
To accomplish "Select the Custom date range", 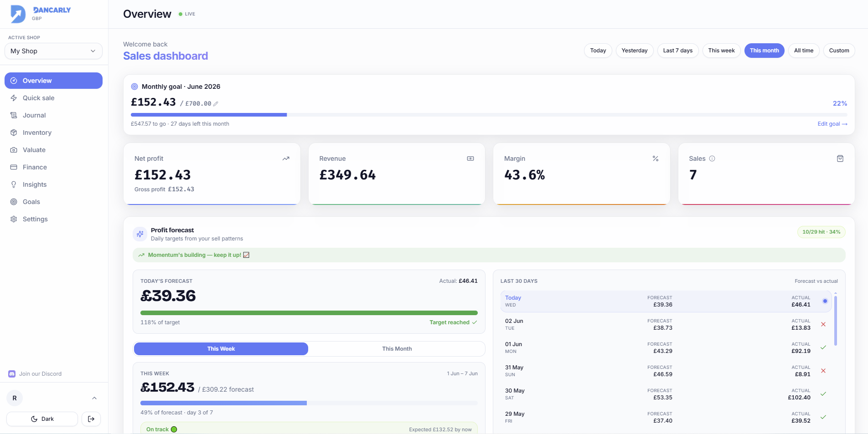I will click(839, 51).
